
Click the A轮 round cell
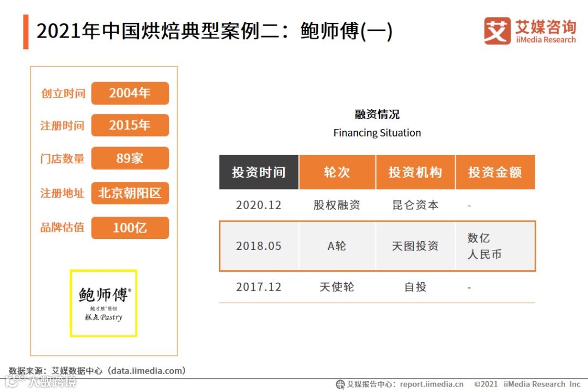[x=337, y=246]
